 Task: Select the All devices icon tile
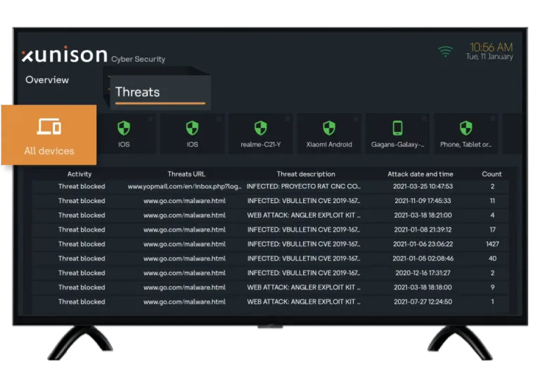pos(49,135)
